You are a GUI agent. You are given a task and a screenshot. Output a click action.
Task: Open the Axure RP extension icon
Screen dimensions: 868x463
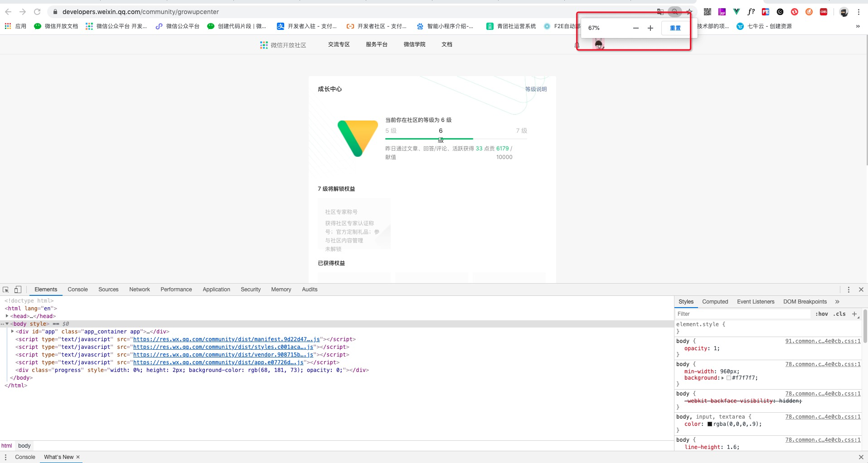[722, 12]
